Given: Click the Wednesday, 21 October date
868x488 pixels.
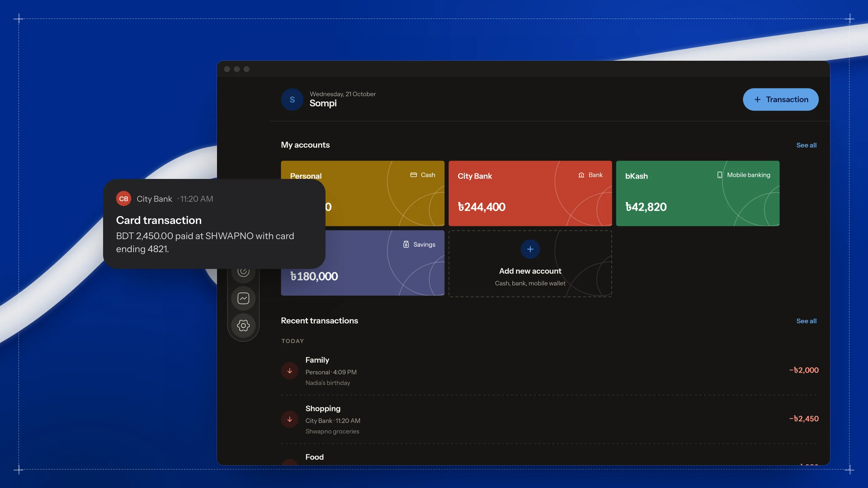Looking at the screenshot, I should click(342, 94).
